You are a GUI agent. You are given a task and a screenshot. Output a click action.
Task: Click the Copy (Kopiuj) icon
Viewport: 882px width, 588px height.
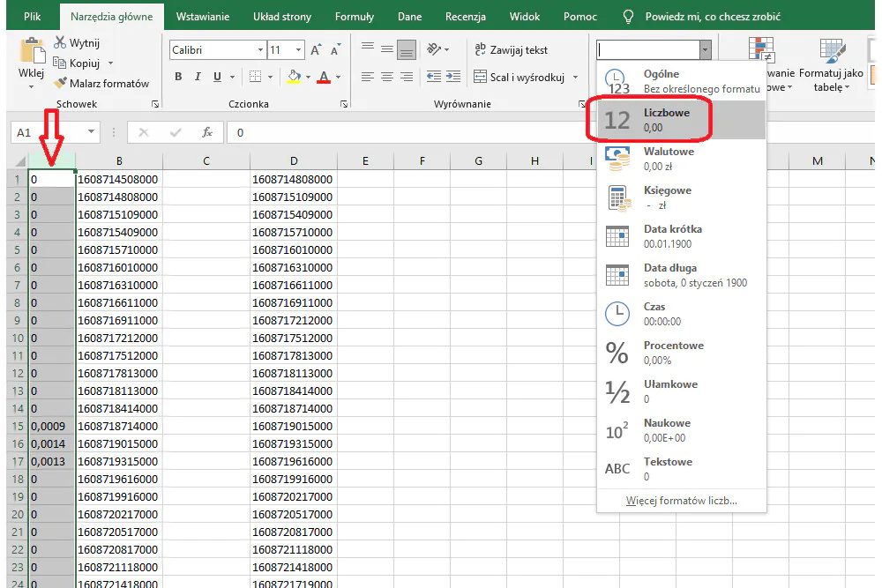[x=59, y=63]
